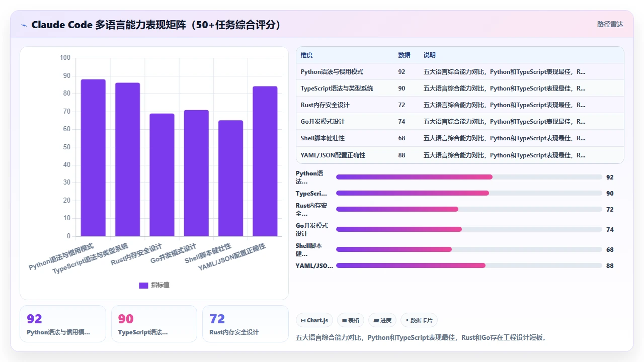
Task: Click the 说明 column header
Action: tap(429, 55)
